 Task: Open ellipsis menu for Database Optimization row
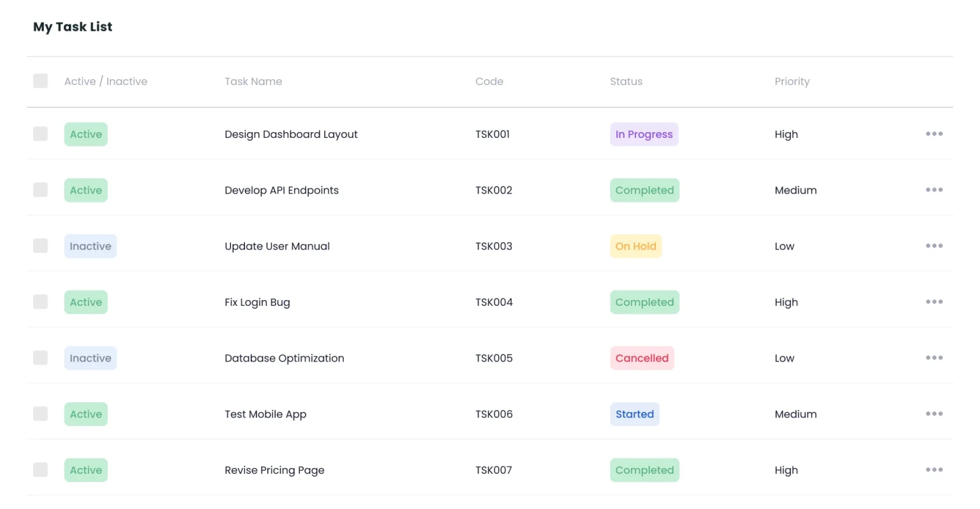934,358
